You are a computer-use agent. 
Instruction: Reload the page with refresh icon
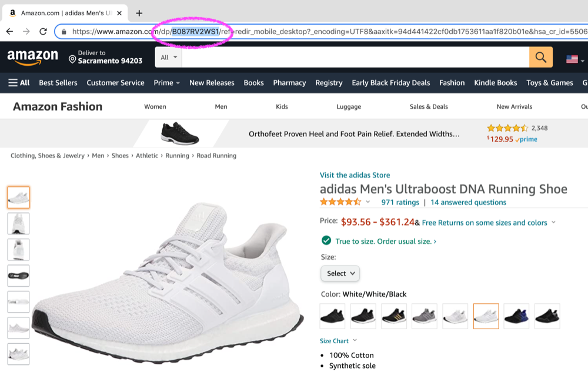43,32
